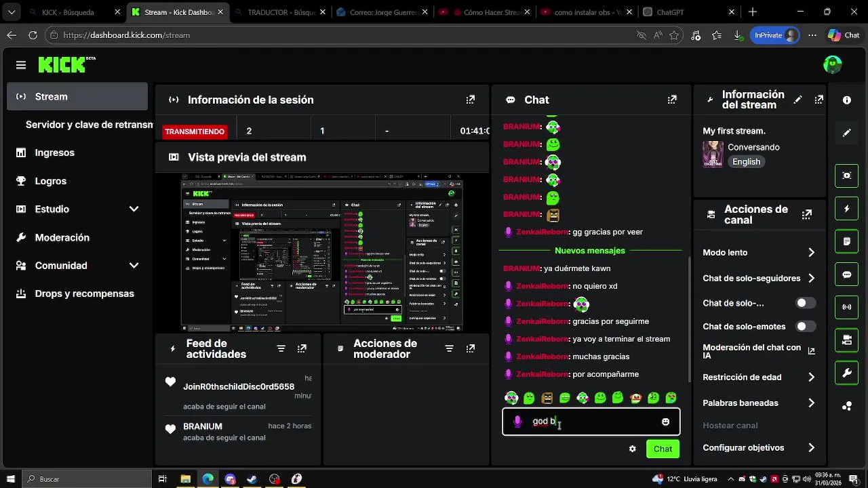Insert the red-cap emote from quick emote row
868x488 pixels.
coord(635,398)
